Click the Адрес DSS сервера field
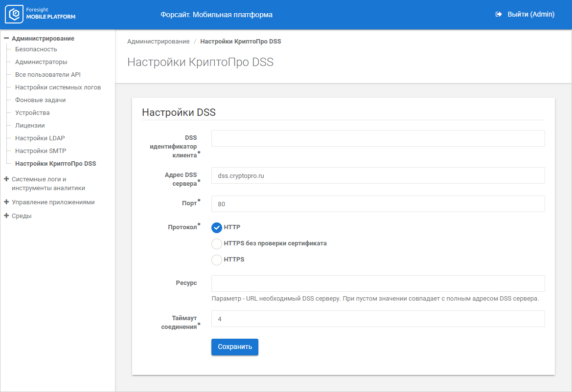 378,175
